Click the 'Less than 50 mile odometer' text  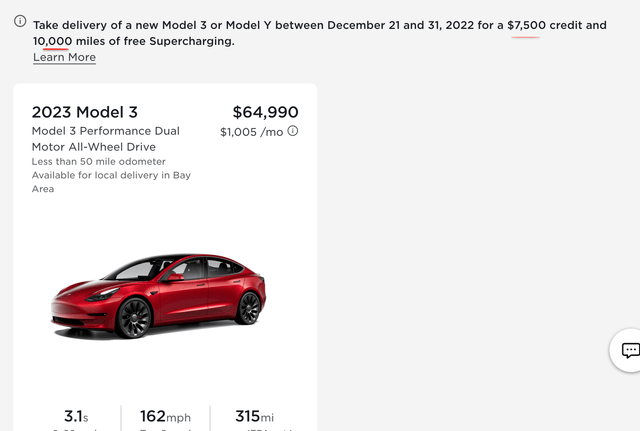click(99, 161)
